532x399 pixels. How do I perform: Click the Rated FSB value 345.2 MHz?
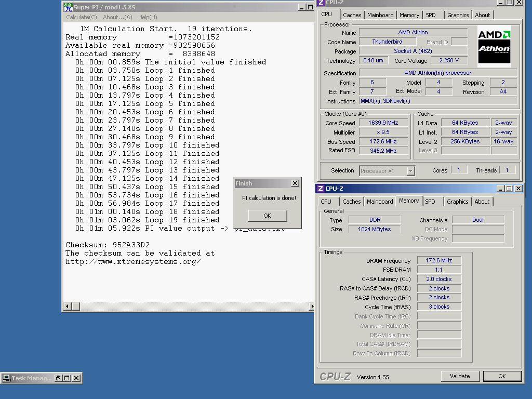[x=383, y=151]
